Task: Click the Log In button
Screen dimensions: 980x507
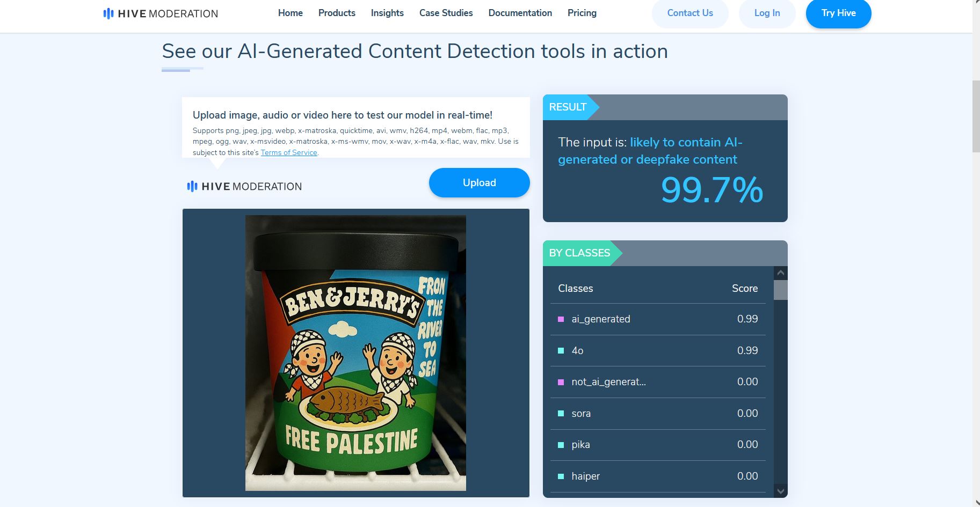Action: click(x=767, y=13)
